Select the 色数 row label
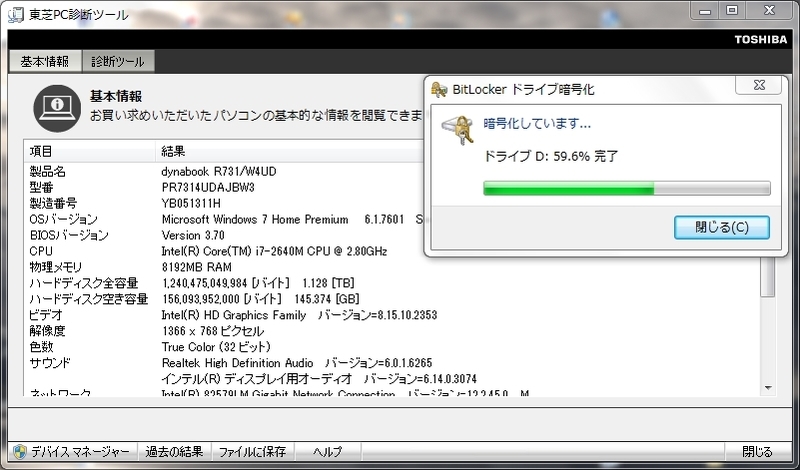This screenshot has width=800, height=470. click(x=41, y=347)
